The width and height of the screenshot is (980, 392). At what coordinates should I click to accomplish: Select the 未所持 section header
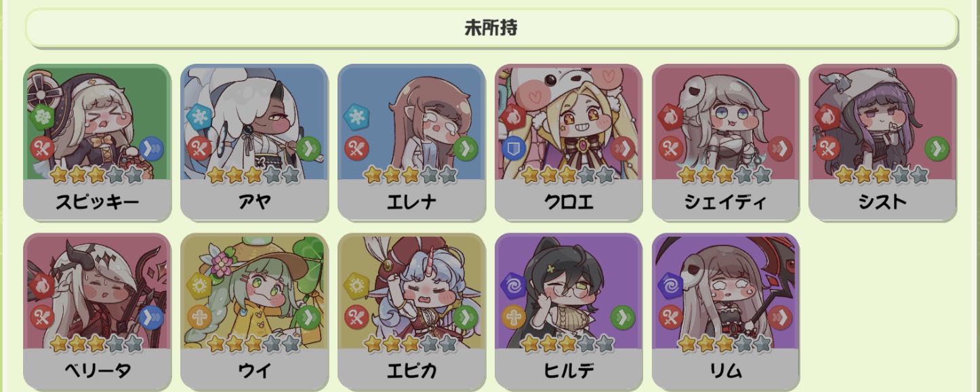[491, 28]
